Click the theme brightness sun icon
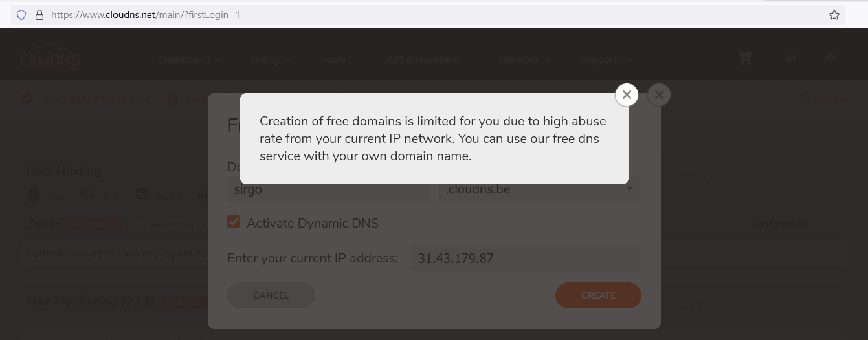868x340 pixels. coord(830,58)
